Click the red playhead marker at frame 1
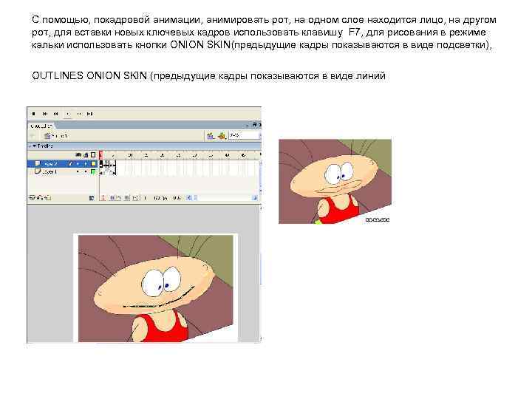This screenshot has height=399, width=532. point(100,155)
